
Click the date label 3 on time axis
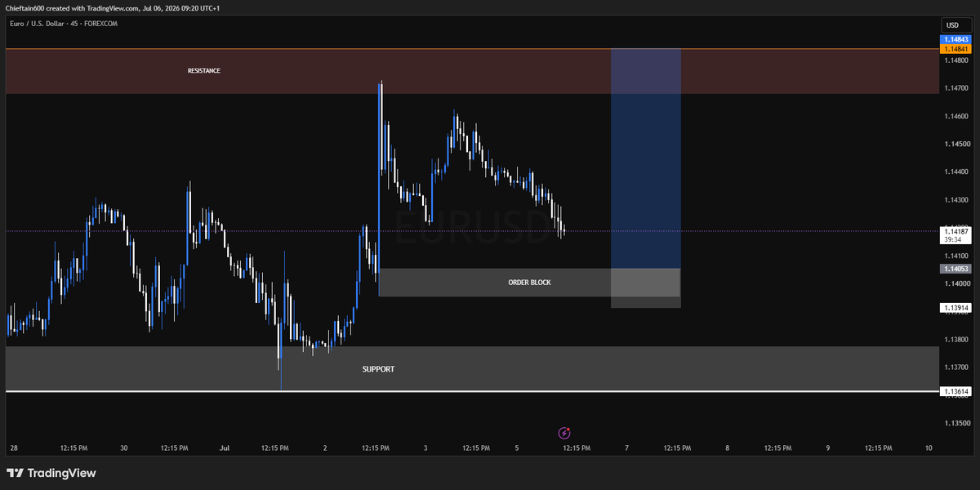coord(425,448)
